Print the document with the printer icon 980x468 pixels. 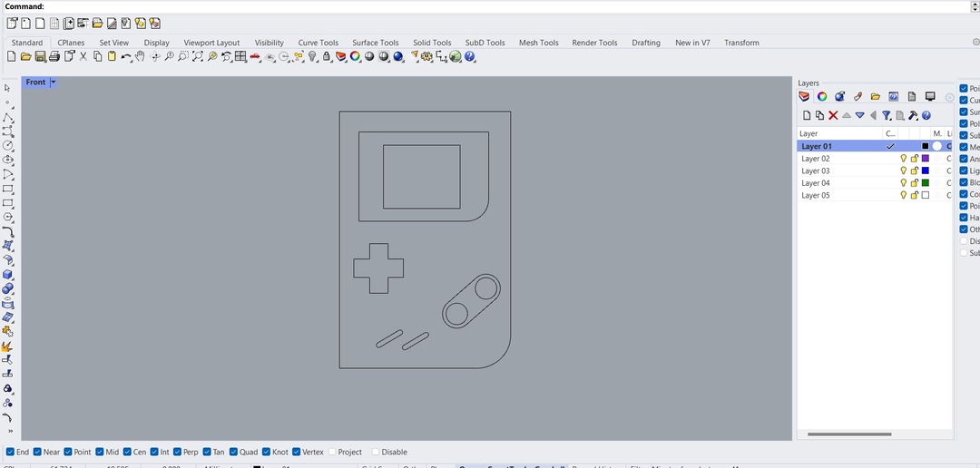click(54, 57)
